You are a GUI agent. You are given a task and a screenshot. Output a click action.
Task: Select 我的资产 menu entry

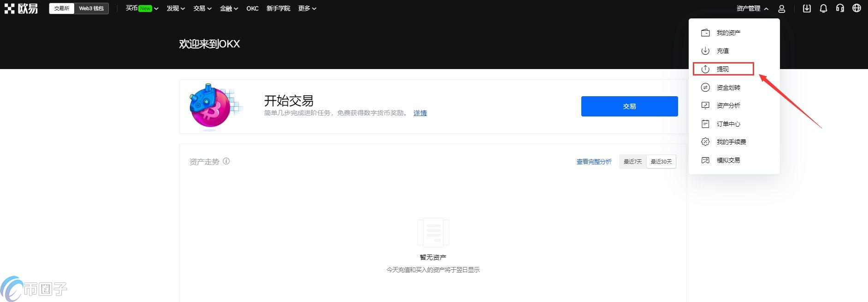coord(734,33)
